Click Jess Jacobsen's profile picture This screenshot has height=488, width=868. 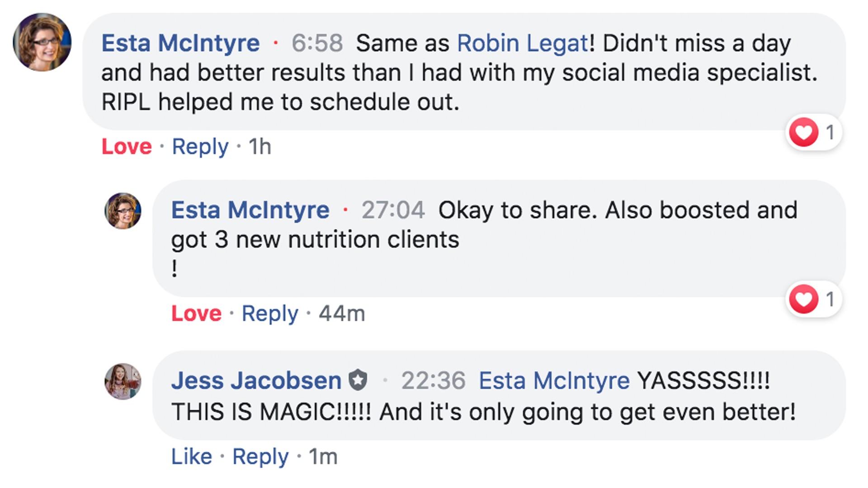point(123,381)
